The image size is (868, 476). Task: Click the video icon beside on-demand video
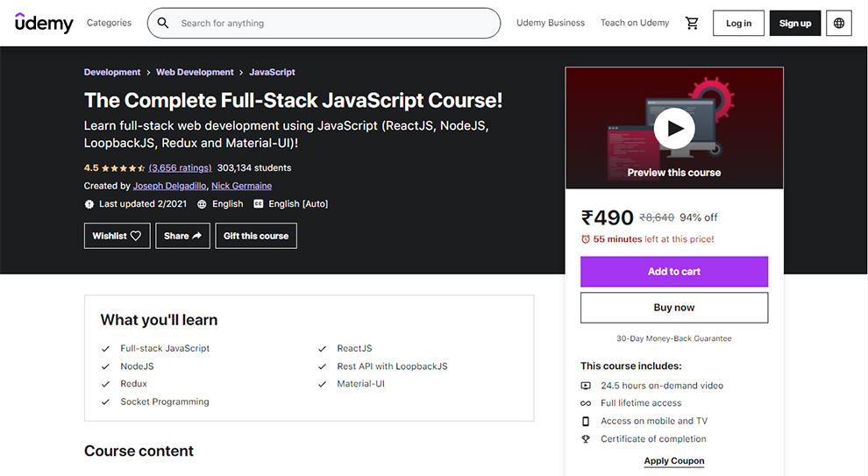pyautogui.click(x=586, y=385)
